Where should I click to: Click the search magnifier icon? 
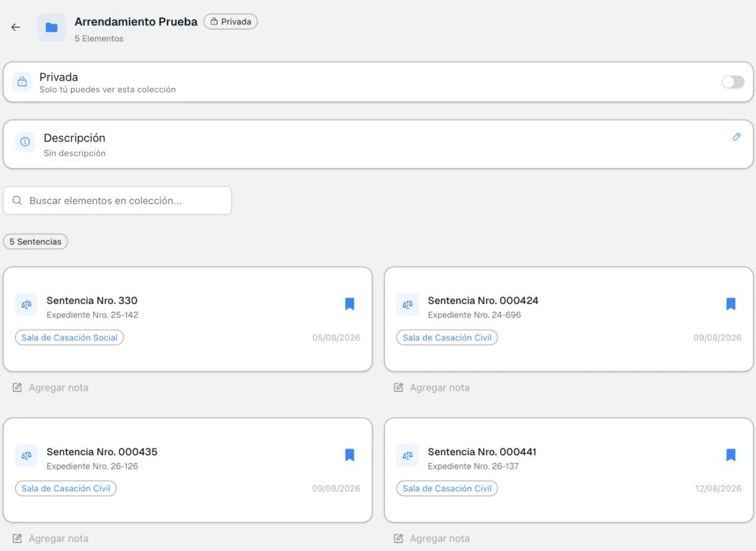17,200
